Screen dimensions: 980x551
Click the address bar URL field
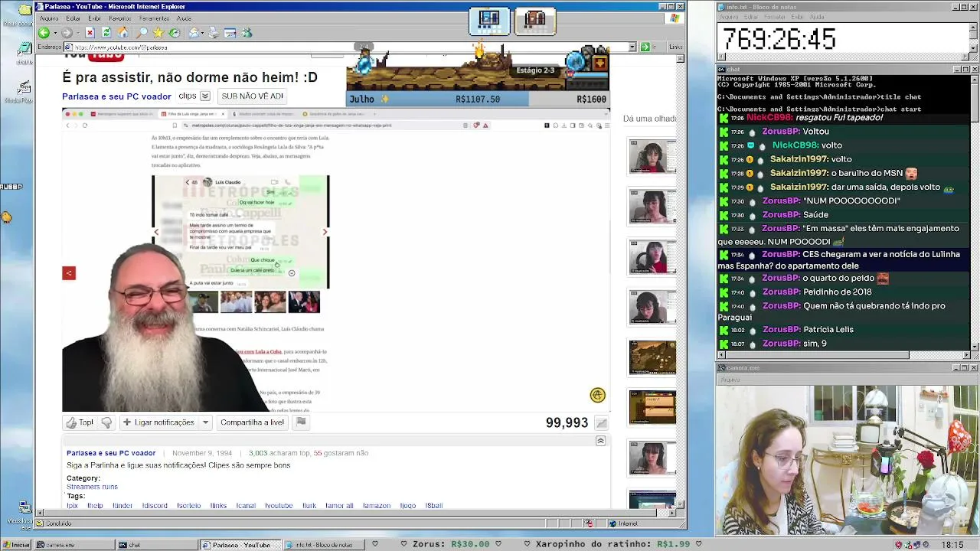click(x=345, y=47)
